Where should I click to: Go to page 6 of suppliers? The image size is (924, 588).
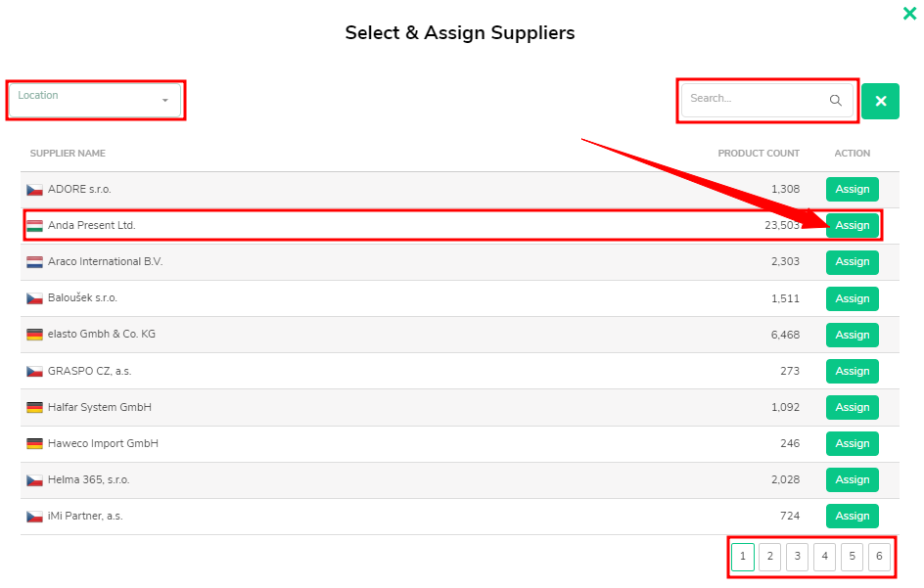[879, 557]
